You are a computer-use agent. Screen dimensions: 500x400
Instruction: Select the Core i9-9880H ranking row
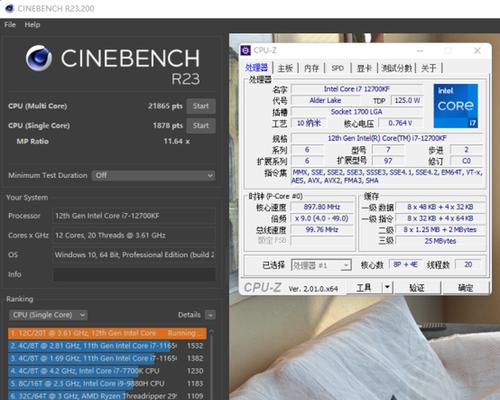pos(107,384)
